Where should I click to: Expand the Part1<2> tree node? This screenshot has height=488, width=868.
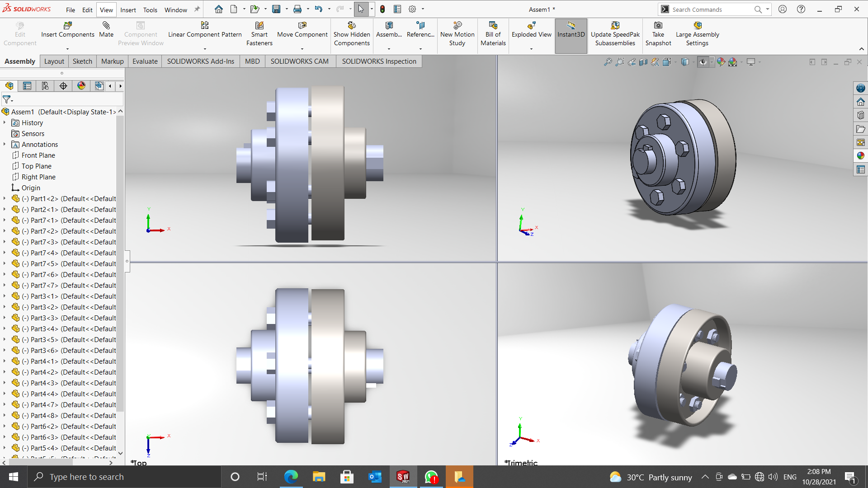click(5, 198)
